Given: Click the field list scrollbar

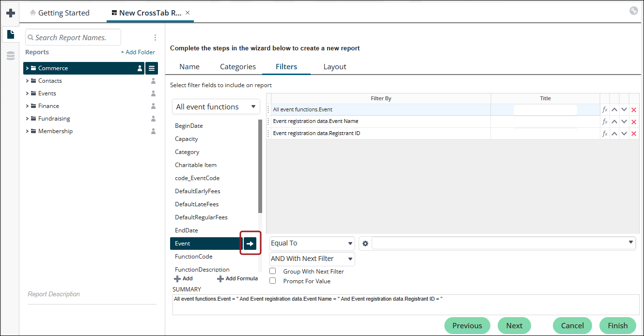Looking at the screenshot, I should tap(260, 166).
